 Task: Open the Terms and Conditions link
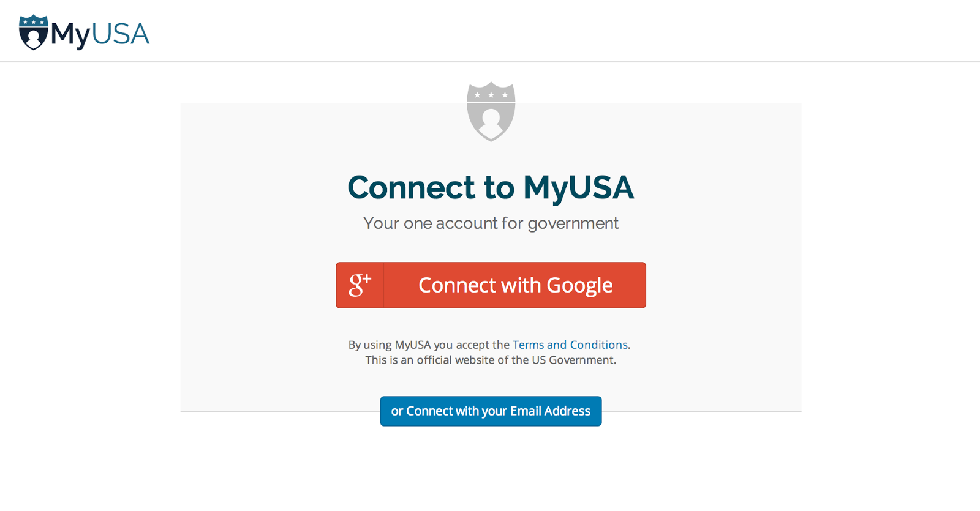[x=570, y=345]
